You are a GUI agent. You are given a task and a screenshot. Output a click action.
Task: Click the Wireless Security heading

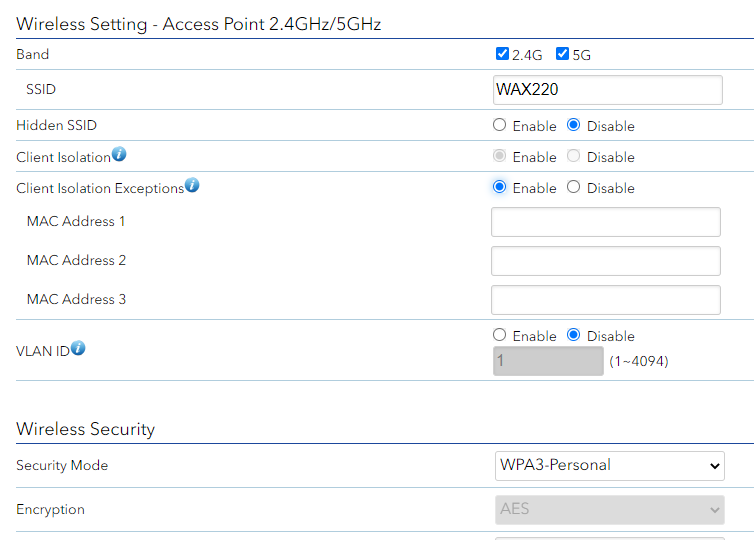[86, 429]
